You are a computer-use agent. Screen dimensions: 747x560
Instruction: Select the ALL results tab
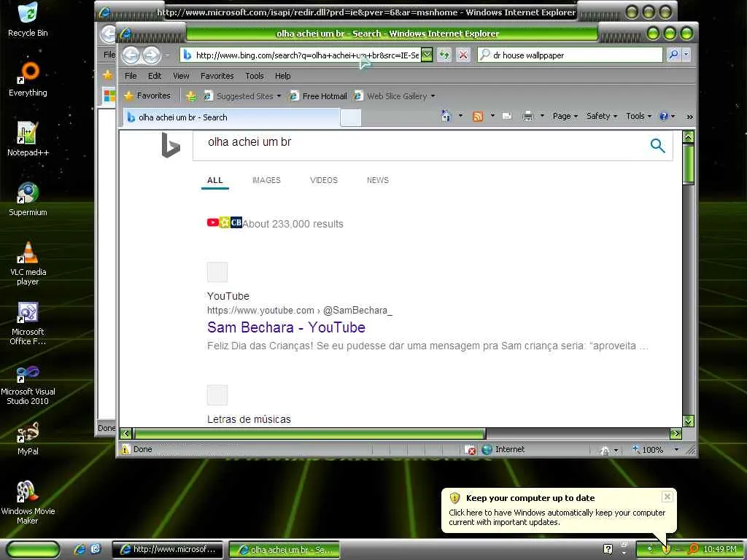coord(215,181)
